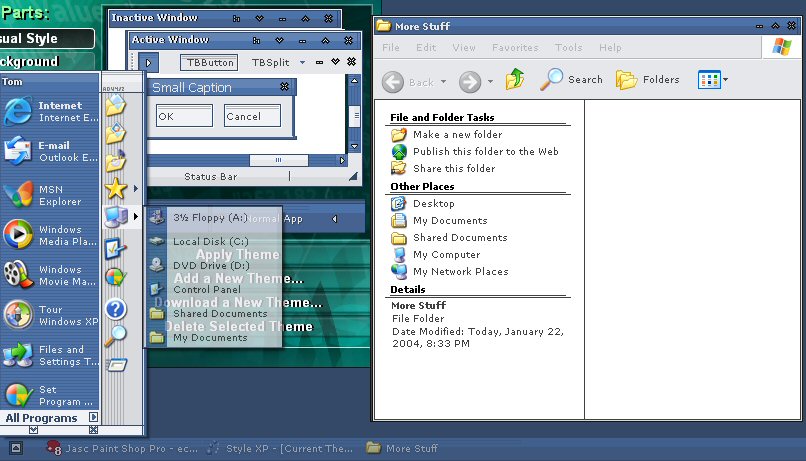Image resolution: width=806 pixels, height=461 pixels.
Task: Open the View menu
Action: [464, 47]
